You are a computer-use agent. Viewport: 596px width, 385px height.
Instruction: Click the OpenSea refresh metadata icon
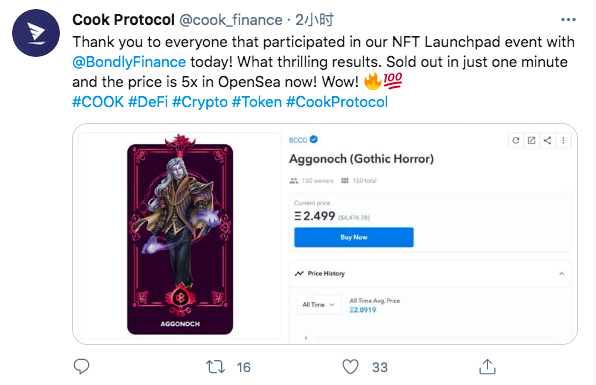[x=516, y=141]
